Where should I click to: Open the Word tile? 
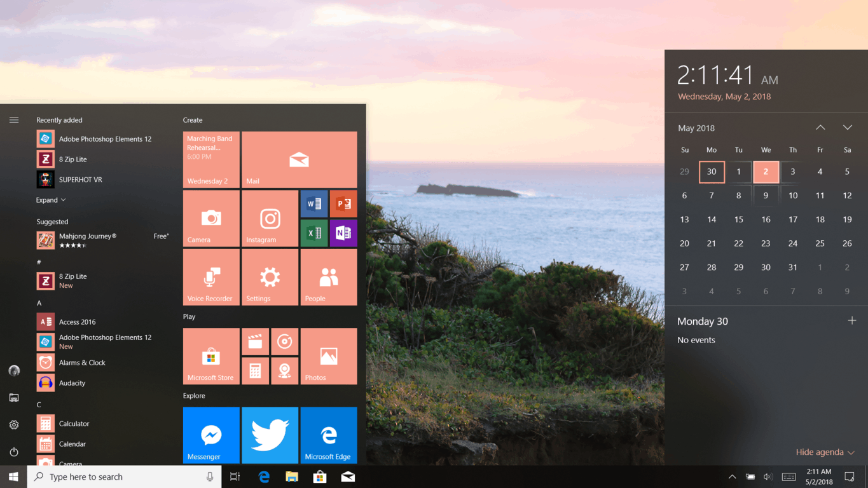[x=314, y=204]
